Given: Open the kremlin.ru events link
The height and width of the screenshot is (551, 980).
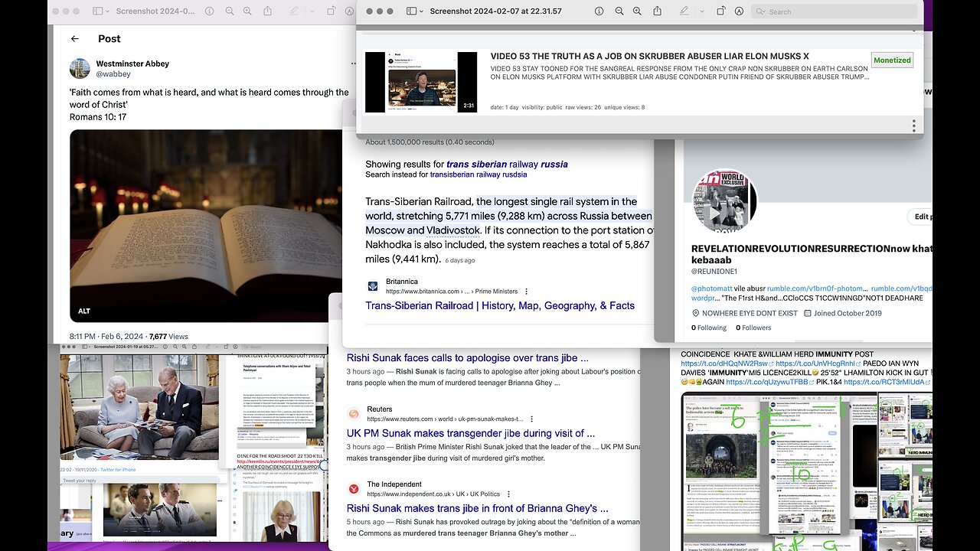Looking at the screenshot, I should click(x=279, y=461).
